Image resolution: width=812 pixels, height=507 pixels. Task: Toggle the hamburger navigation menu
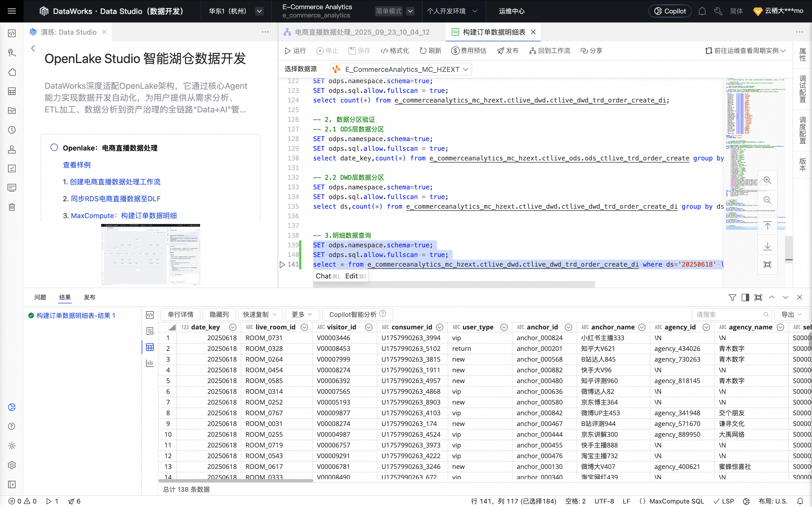click(12, 11)
